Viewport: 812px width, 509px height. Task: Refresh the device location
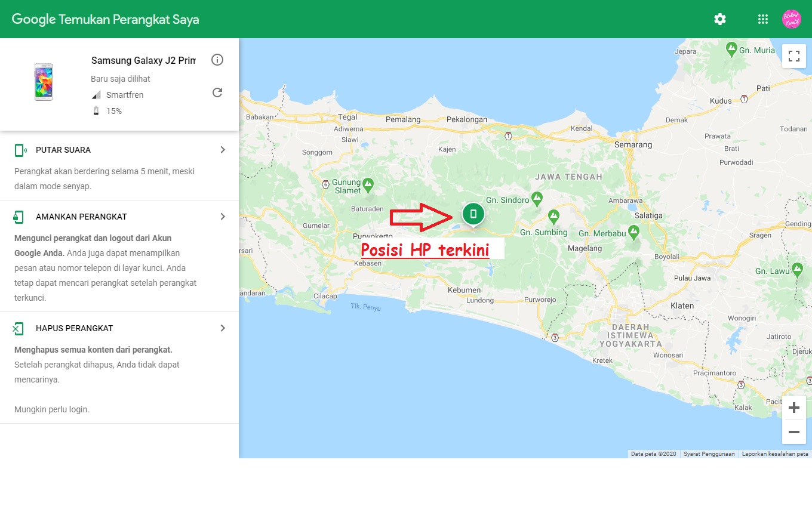tap(217, 92)
